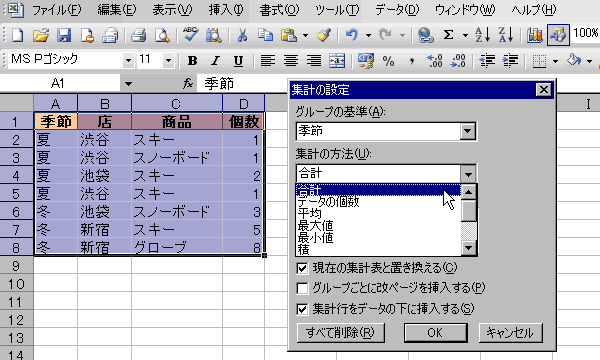
Task: Click the AutoSum sigma icon
Action: [448, 35]
